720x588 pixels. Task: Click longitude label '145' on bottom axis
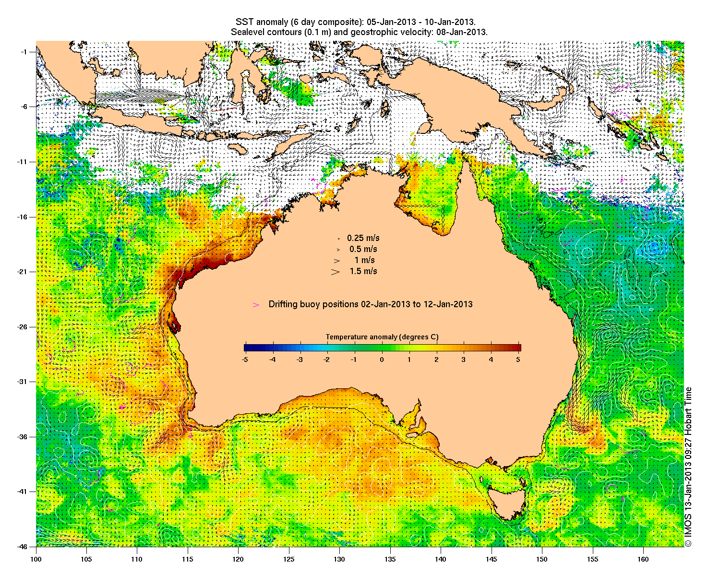click(x=492, y=559)
